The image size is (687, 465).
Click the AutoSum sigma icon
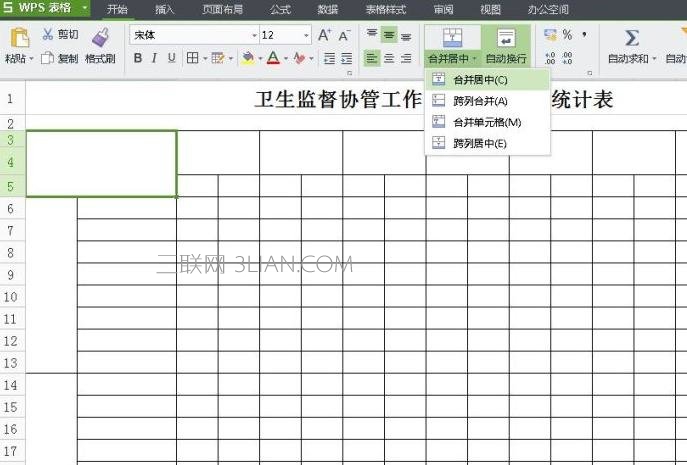coord(631,38)
